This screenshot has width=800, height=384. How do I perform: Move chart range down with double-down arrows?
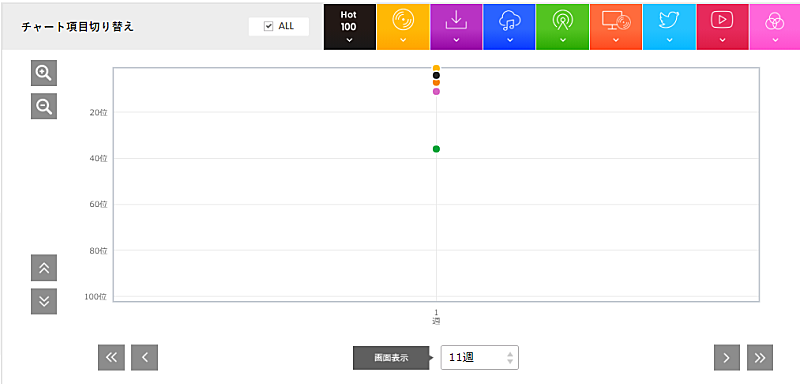(x=44, y=301)
